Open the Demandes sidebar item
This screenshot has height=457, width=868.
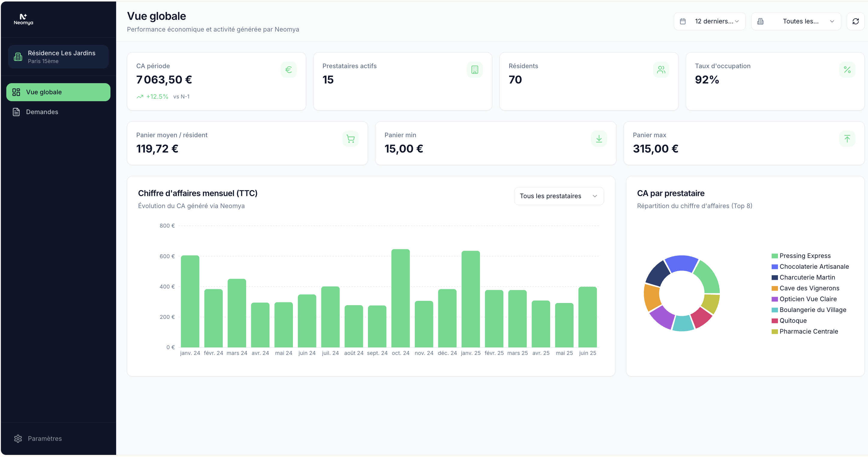(x=42, y=112)
